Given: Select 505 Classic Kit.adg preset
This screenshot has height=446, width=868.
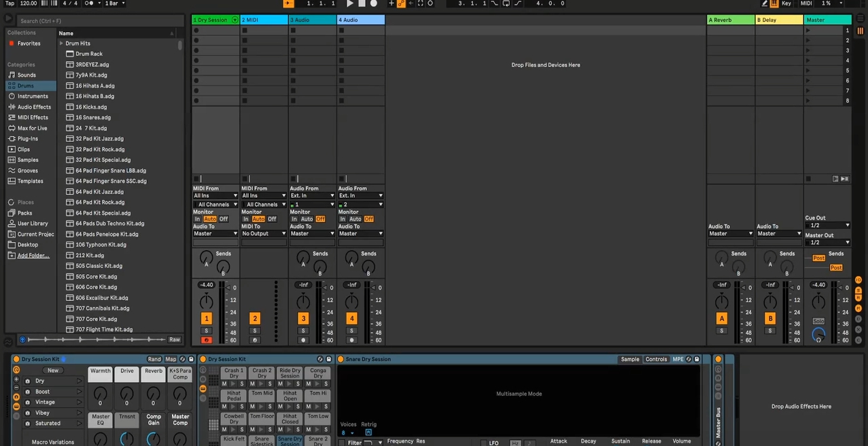Looking at the screenshot, I should [x=99, y=267].
